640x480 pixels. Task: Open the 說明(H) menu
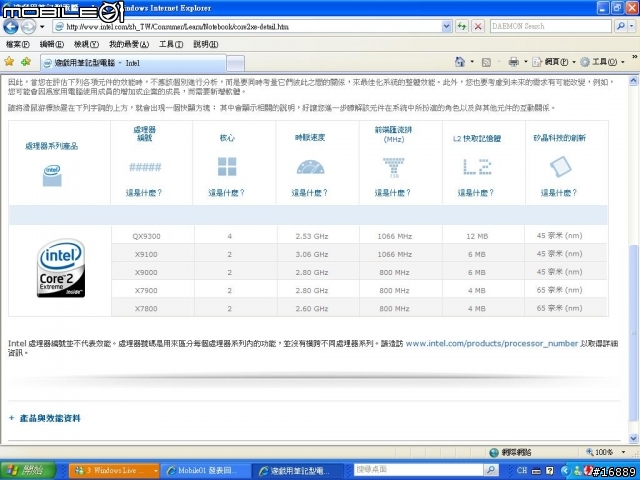(205, 44)
